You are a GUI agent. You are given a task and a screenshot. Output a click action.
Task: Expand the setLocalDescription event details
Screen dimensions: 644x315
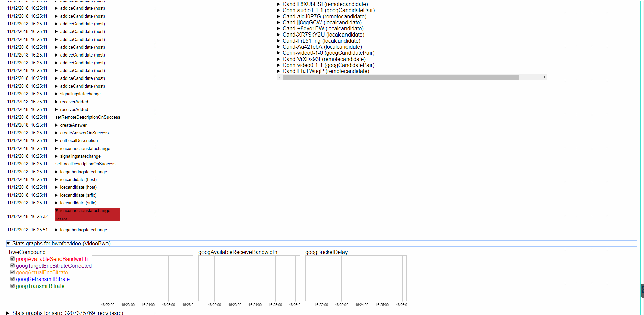coord(56,140)
